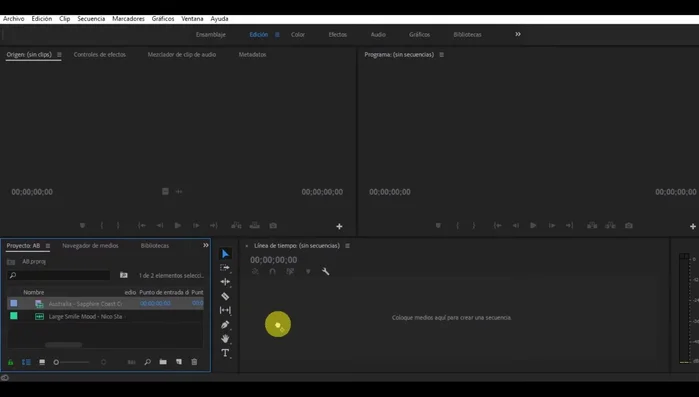Viewport: 699px width, 397px height.
Task: Play the Program monitor
Action: click(533, 226)
